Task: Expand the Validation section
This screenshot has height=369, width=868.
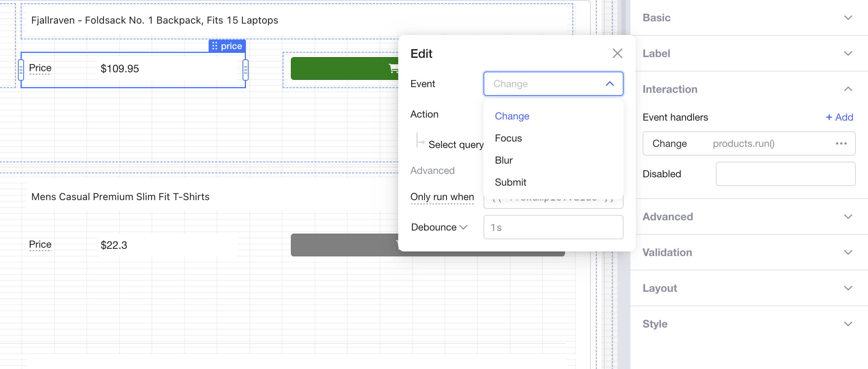Action: 848,253
